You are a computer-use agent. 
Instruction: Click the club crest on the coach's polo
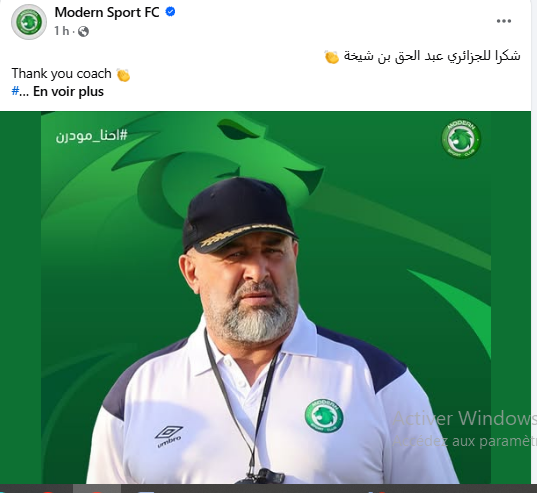tap(324, 415)
